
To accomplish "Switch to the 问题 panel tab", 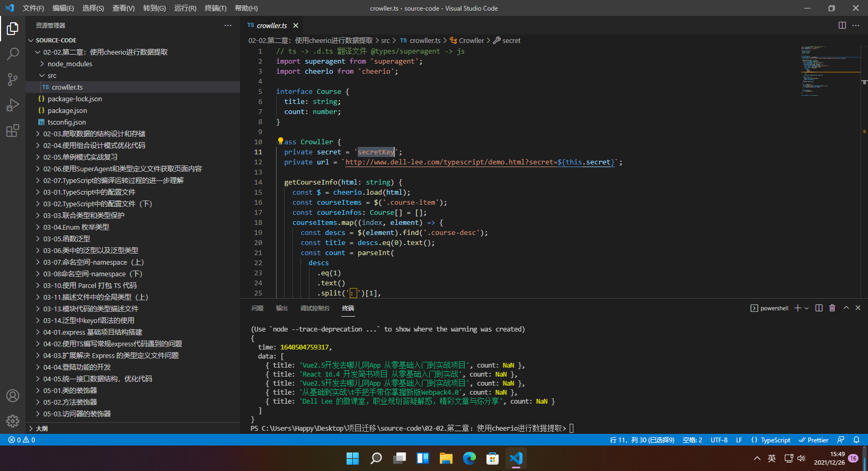I will [x=258, y=308].
